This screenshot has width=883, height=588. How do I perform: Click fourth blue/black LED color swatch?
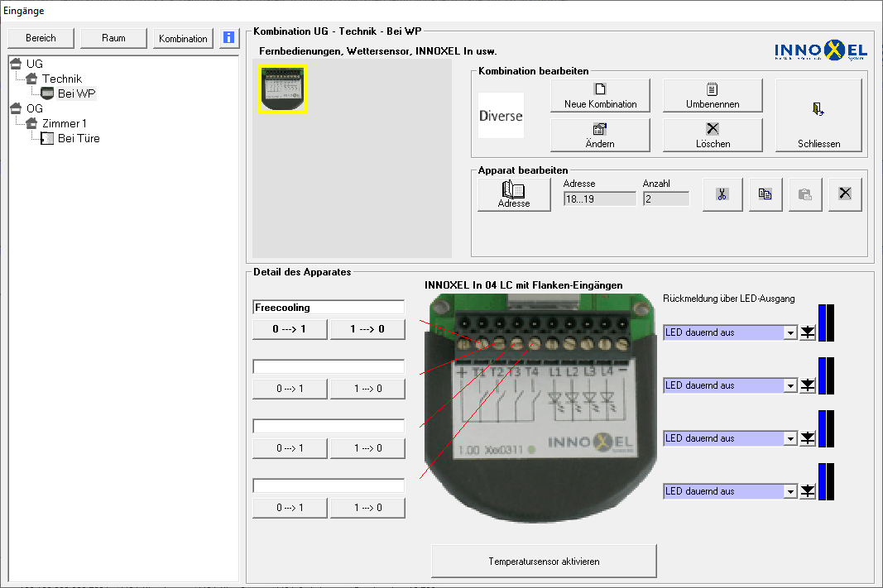pyautogui.click(x=826, y=481)
